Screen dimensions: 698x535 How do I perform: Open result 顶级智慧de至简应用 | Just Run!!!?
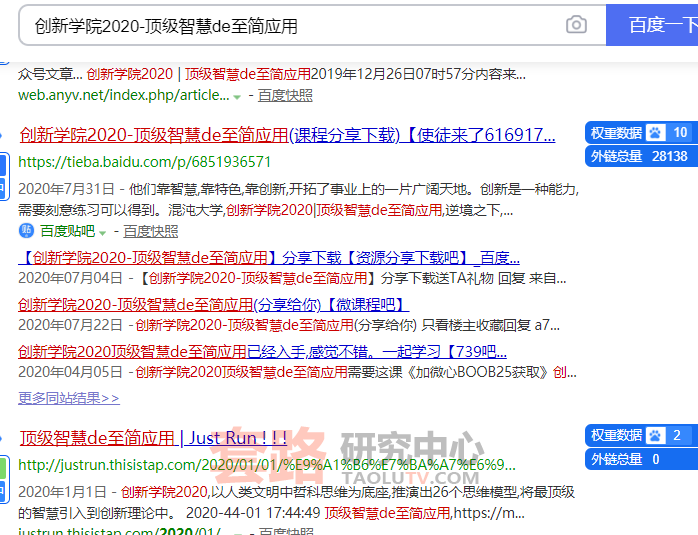[153, 438]
